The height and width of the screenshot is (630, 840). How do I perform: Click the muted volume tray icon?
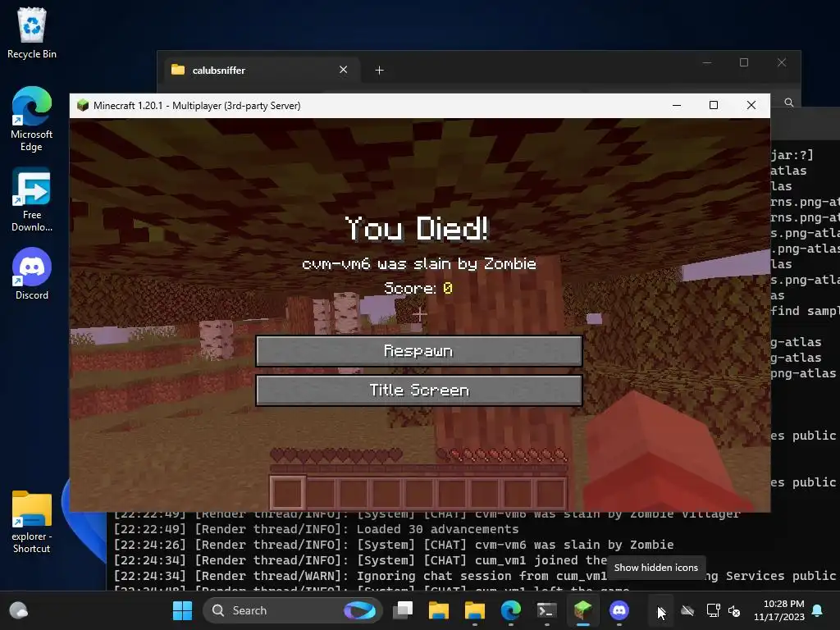734,610
